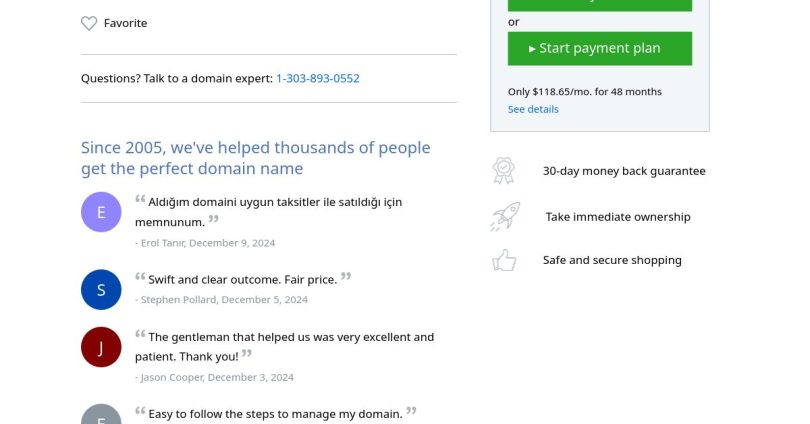This screenshot has height=424, width=810.
Task: Click the gray avatar of the bottom review
Action: (x=101, y=414)
